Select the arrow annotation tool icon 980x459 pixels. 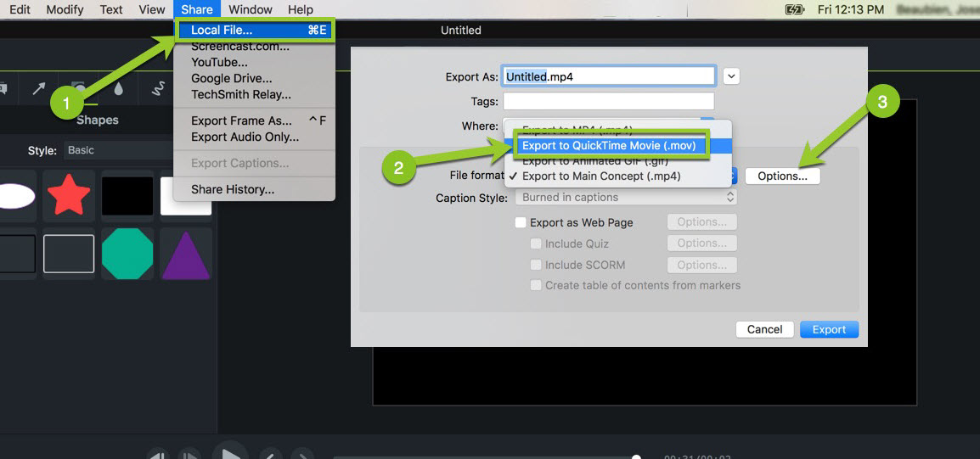coord(38,89)
